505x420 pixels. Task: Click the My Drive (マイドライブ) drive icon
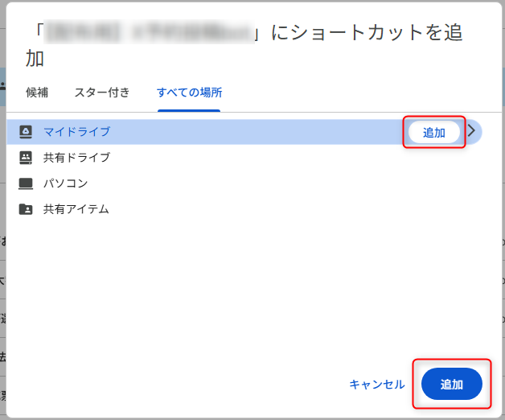coord(26,132)
